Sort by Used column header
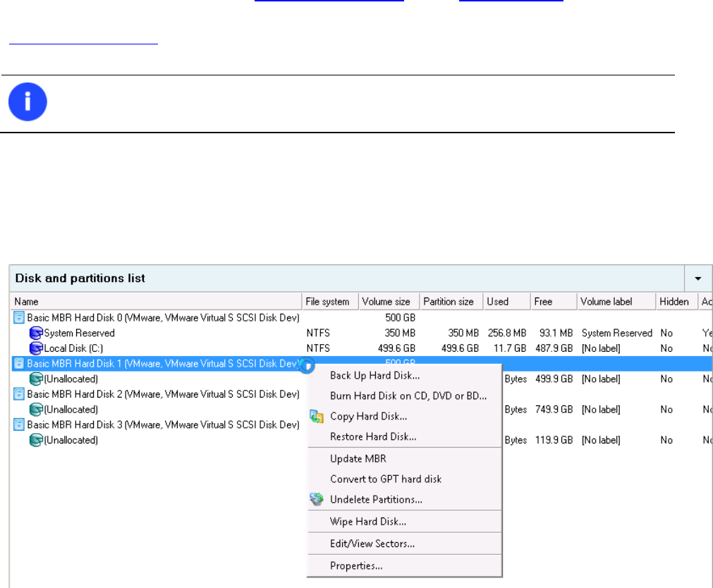 (507, 302)
